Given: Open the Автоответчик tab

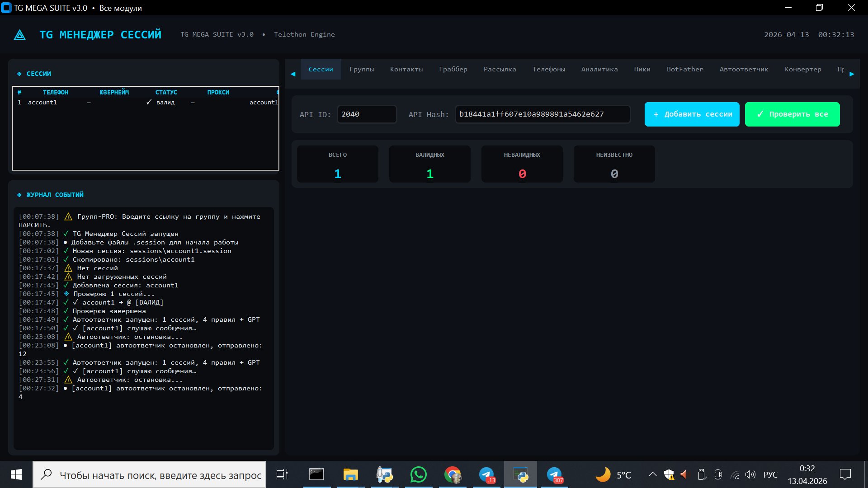Looking at the screenshot, I should point(744,69).
